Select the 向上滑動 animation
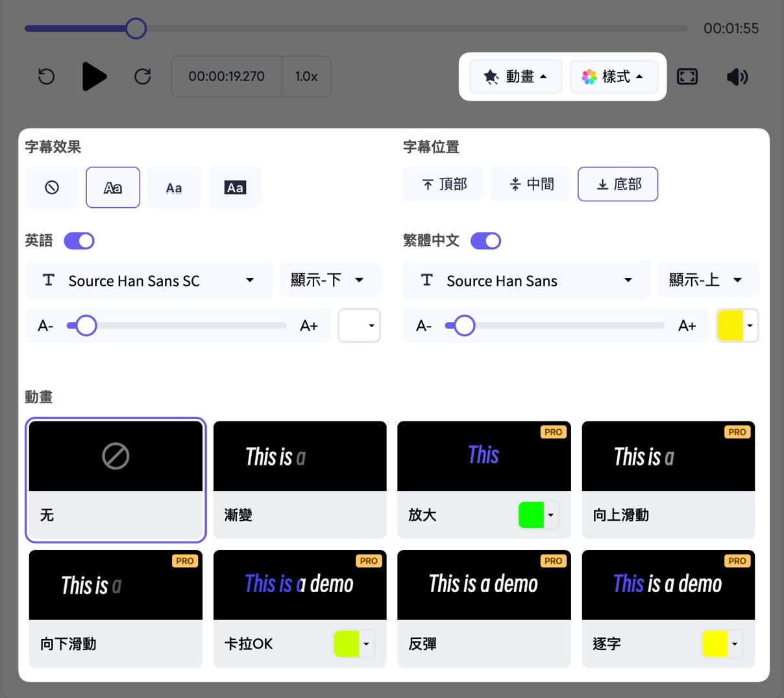The image size is (784, 698). (x=668, y=480)
